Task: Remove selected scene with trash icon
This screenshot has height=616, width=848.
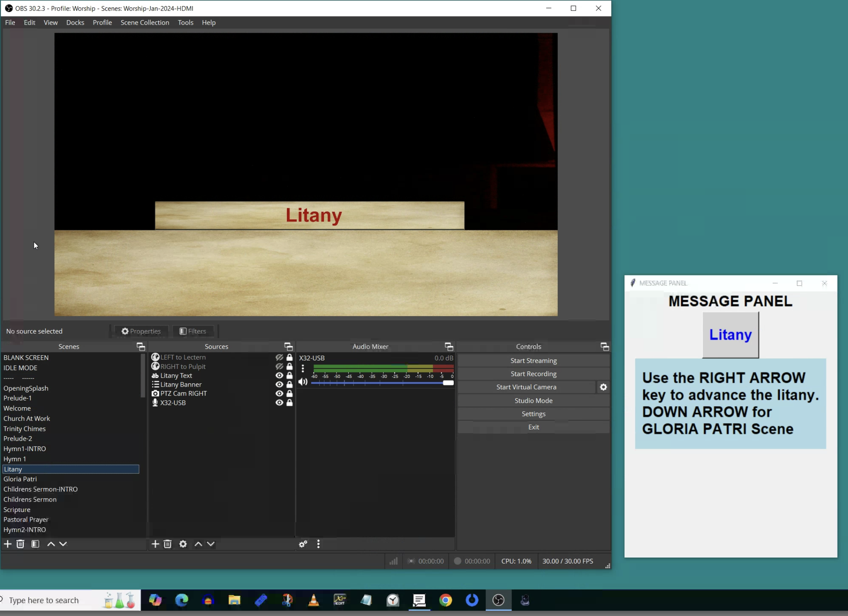Action: [x=20, y=544]
